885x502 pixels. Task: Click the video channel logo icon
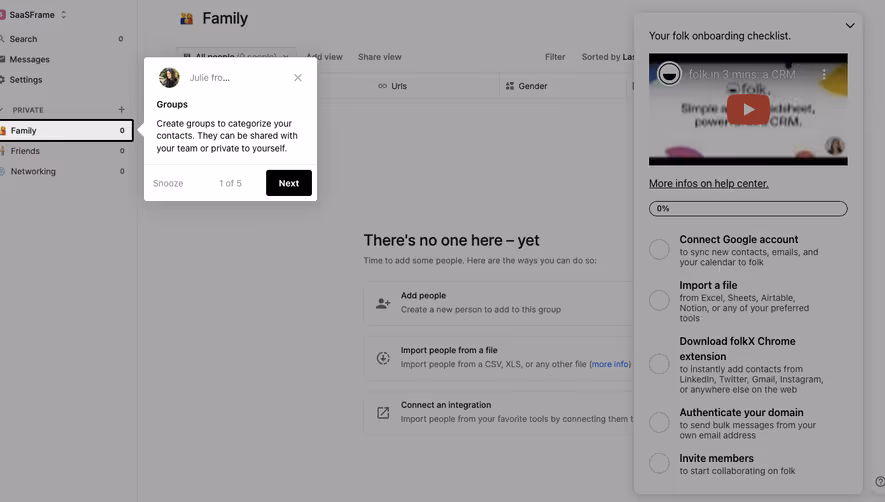(669, 74)
